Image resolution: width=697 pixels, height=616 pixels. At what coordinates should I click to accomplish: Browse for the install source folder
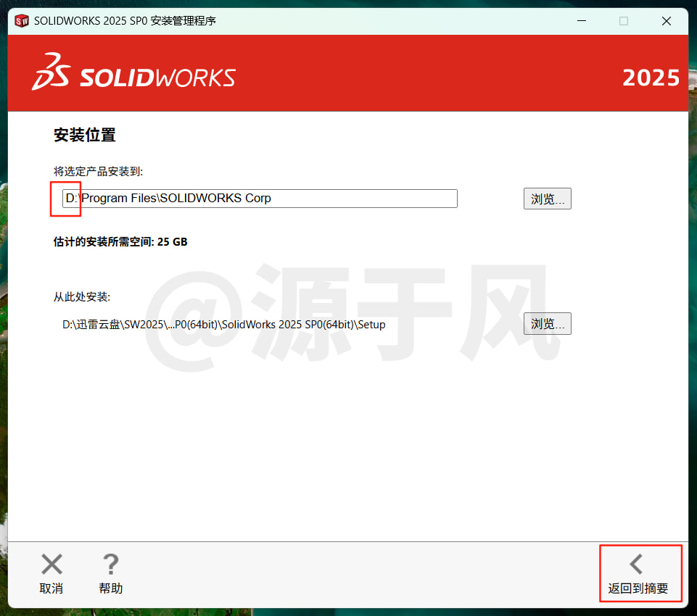547,324
